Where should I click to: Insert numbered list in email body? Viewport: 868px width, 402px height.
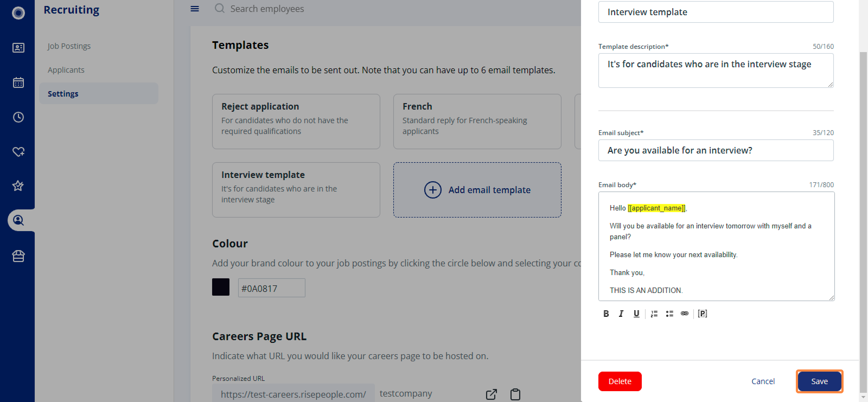point(654,314)
